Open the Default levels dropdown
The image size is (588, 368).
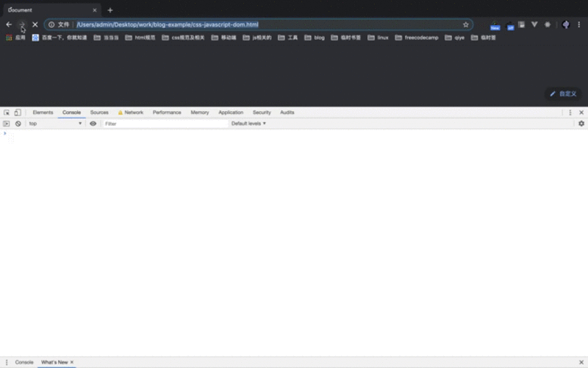(x=248, y=124)
